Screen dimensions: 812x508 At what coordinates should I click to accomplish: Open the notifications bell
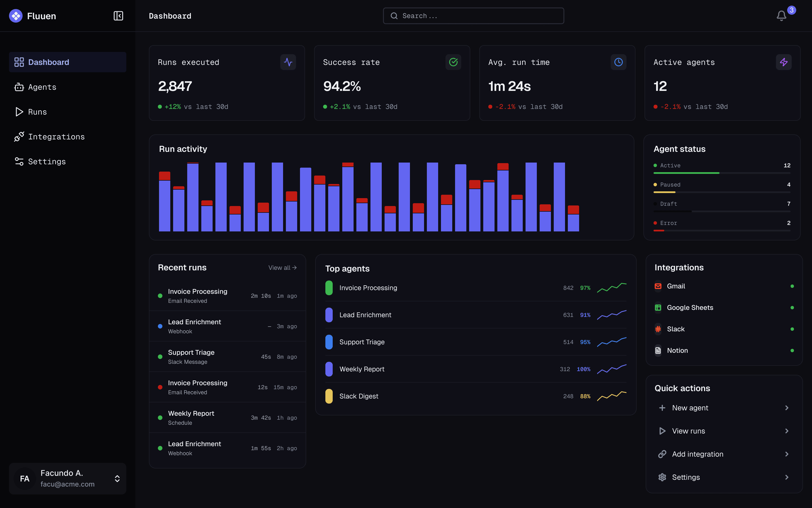pyautogui.click(x=781, y=16)
